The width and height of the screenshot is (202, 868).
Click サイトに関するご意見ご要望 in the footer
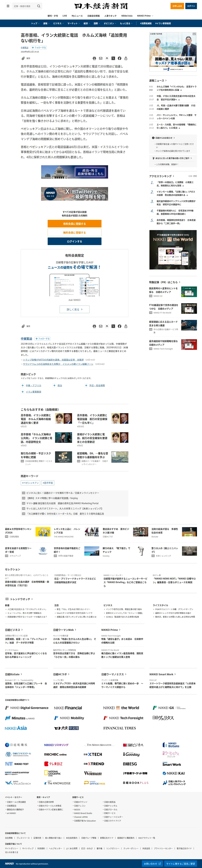click(x=180, y=864)
